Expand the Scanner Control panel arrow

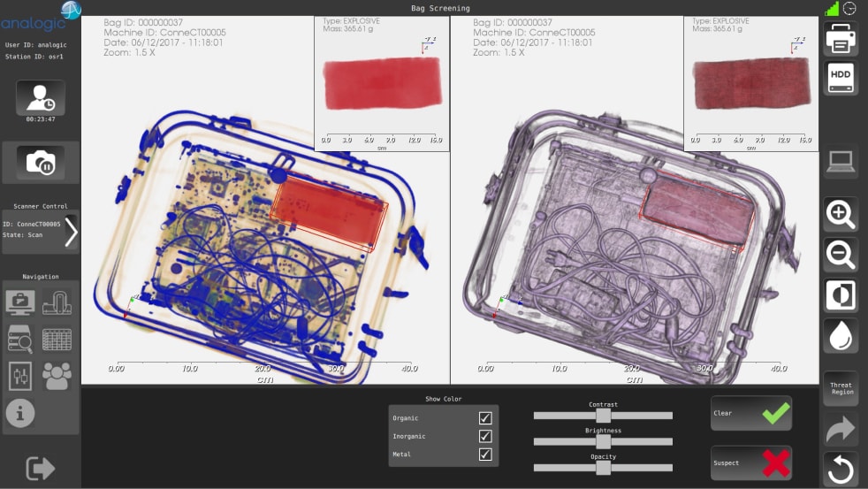coord(72,232)
